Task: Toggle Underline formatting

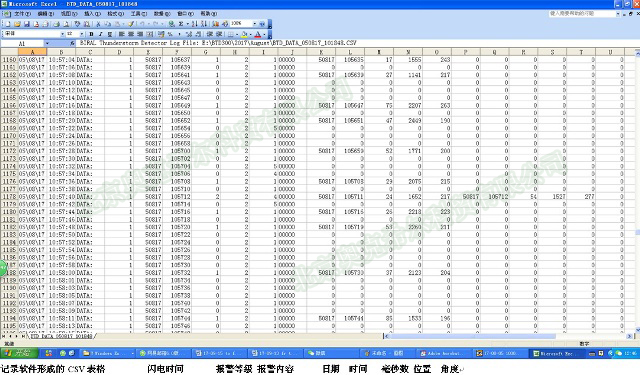Action: (110, 34)
